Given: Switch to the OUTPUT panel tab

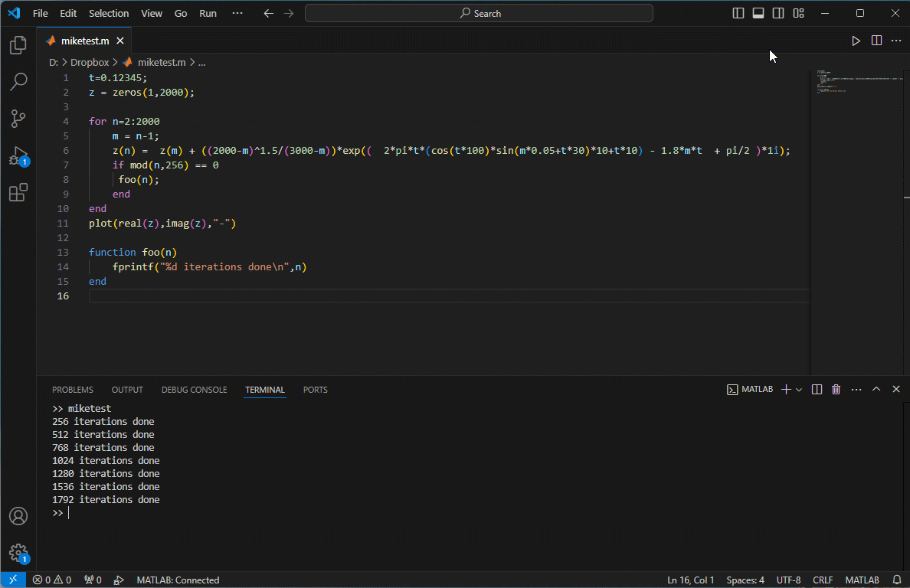Looking at the screenshot, I should 127,390.
